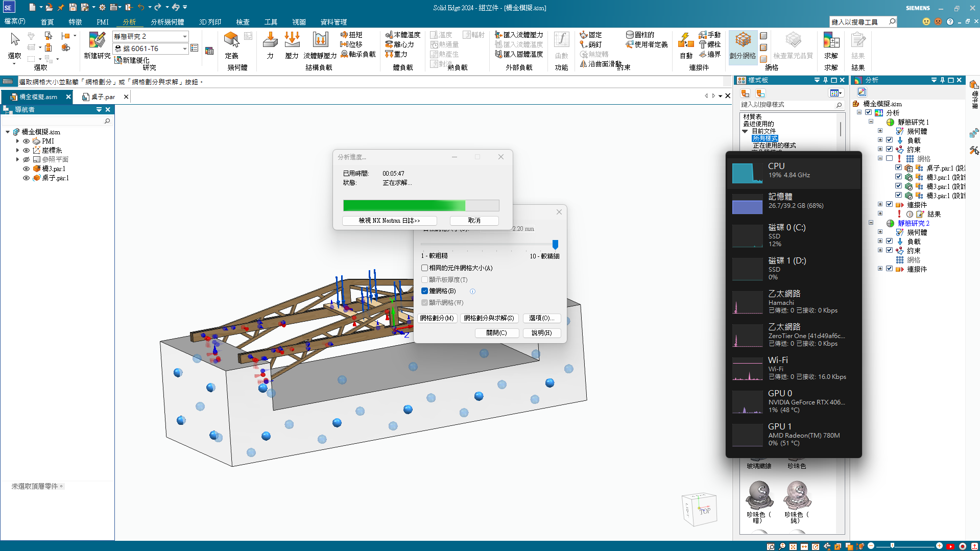The image size is (980, 551).
Task: Switch to the 桌子.par document tab
Action: [x=103, y=97]
